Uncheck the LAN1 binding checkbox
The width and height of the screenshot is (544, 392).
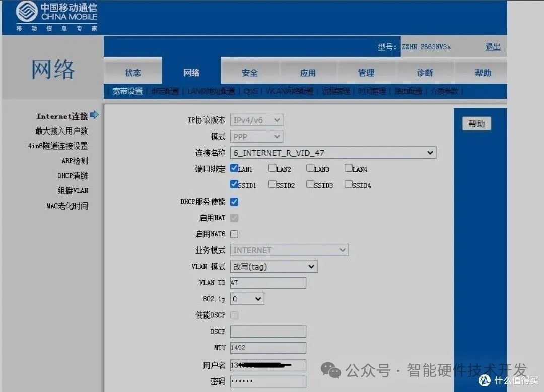click(x=234, y=168)
